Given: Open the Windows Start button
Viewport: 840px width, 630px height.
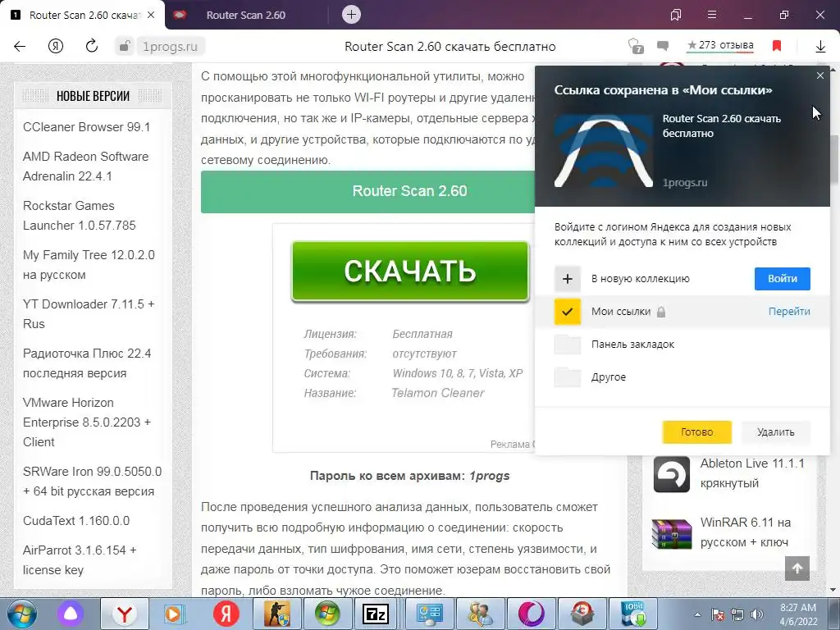Looking at the screenshot, I should [x=21, y=614].
